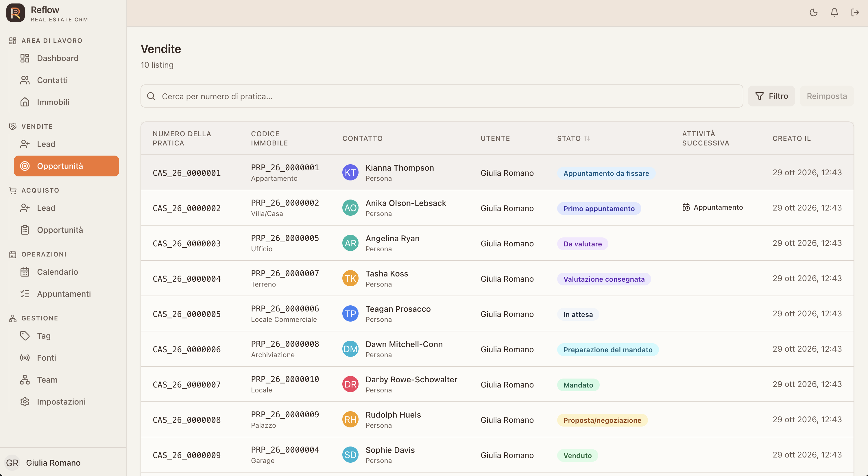Click the Da valutare status badge
This screenshot has width=868, height=476.
582,244
